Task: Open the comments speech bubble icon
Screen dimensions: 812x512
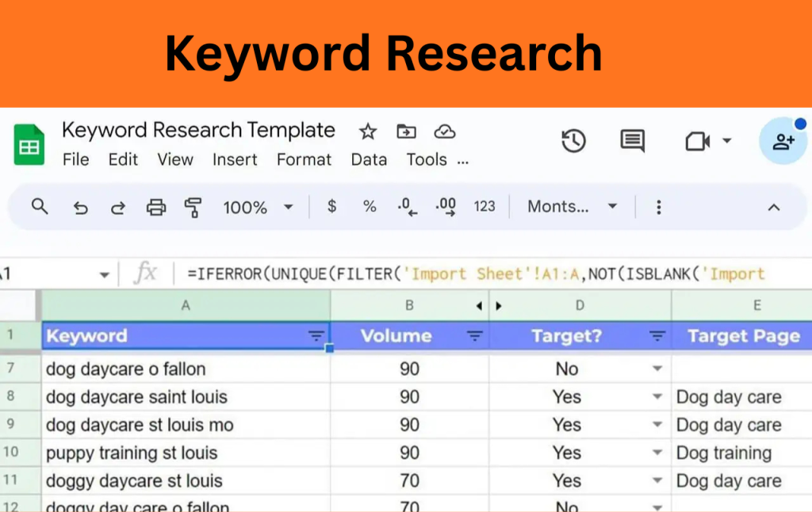Action: point(632,141)
